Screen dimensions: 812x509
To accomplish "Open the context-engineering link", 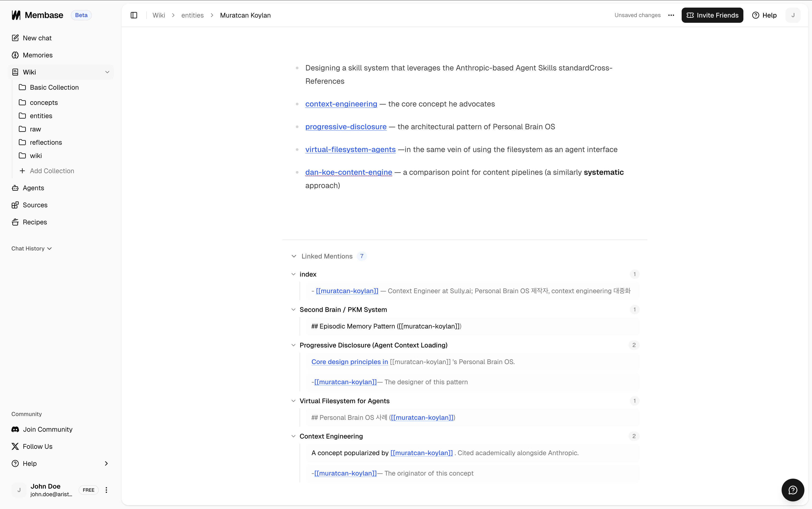I will coord(341,104).
